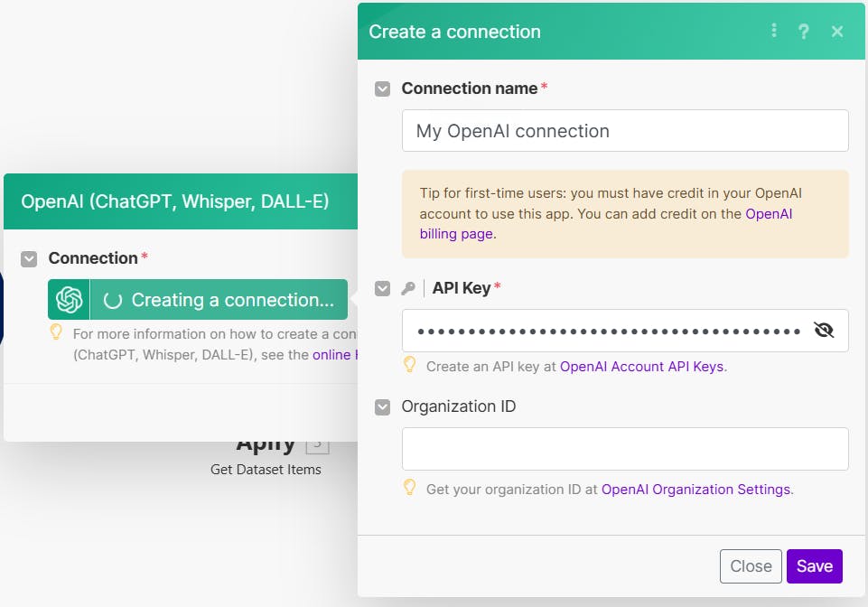Click the lightbulb hint icon under Connection

(56, 332)
